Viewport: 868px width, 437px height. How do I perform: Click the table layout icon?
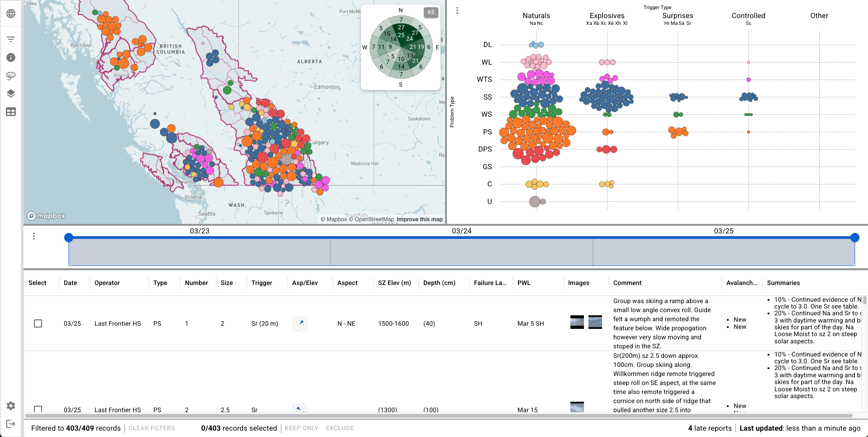point(11,112)
